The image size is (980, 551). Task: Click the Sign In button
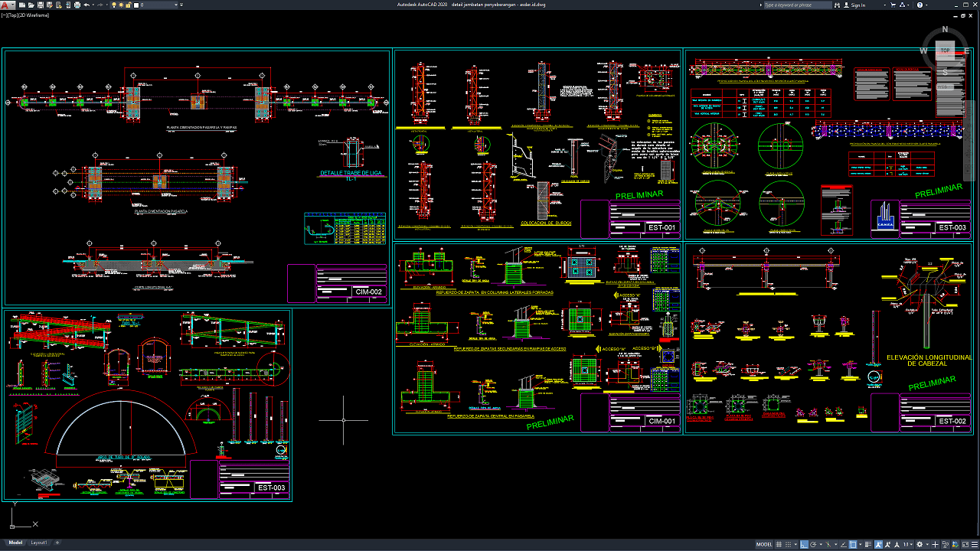click(x=858, y=5)
